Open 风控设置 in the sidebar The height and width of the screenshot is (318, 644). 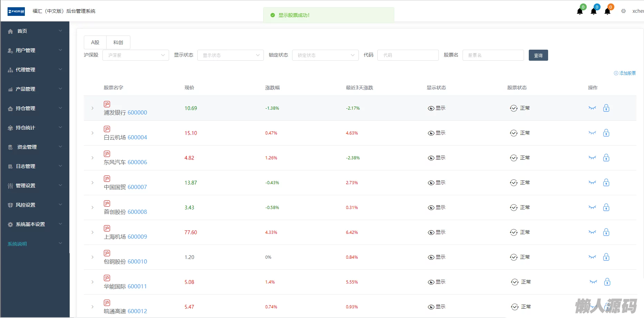[x=34, y=205]
